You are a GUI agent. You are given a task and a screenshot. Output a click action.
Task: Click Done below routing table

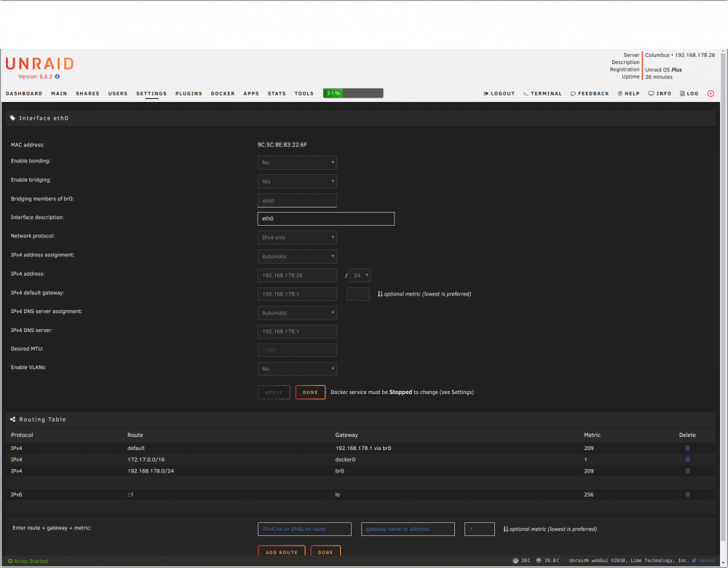tap(325, 552)
